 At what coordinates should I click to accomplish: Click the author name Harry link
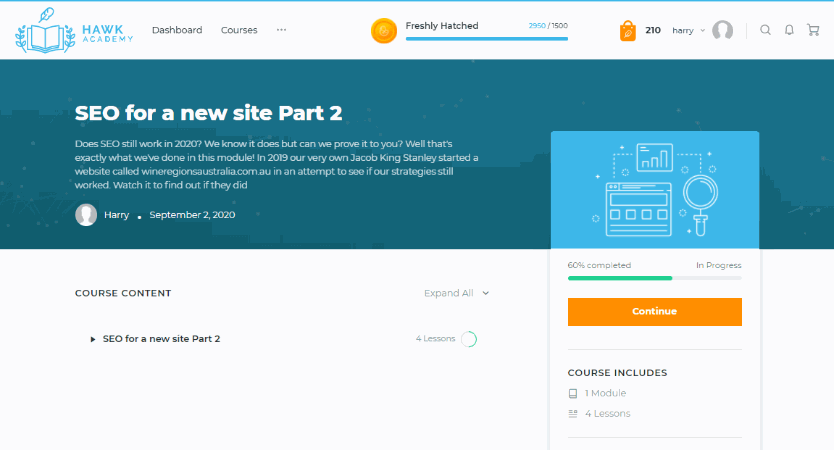click(x=117, y=215)
